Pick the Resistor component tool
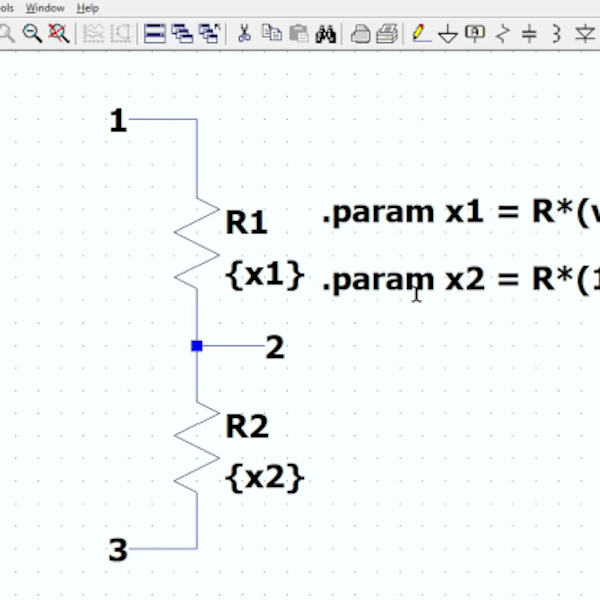Image resolution: width=600 pixels, height=600 pixels. click(x=503, y=34)
